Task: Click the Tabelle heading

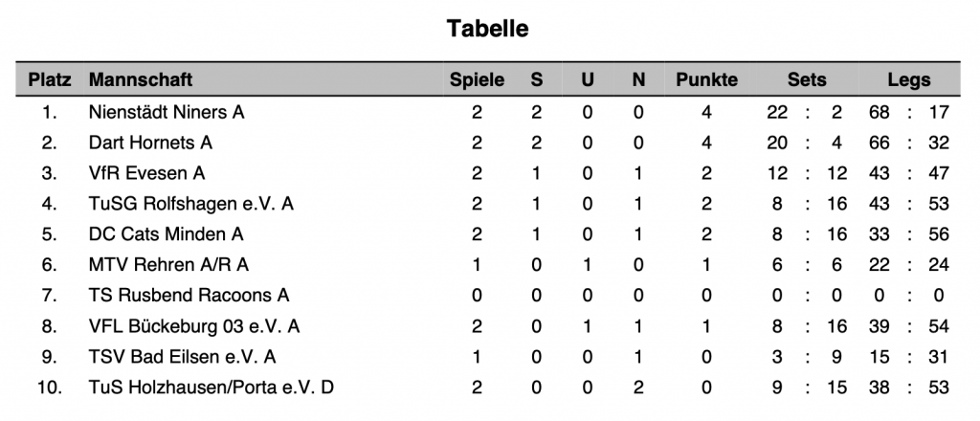Action: [488, 29]
